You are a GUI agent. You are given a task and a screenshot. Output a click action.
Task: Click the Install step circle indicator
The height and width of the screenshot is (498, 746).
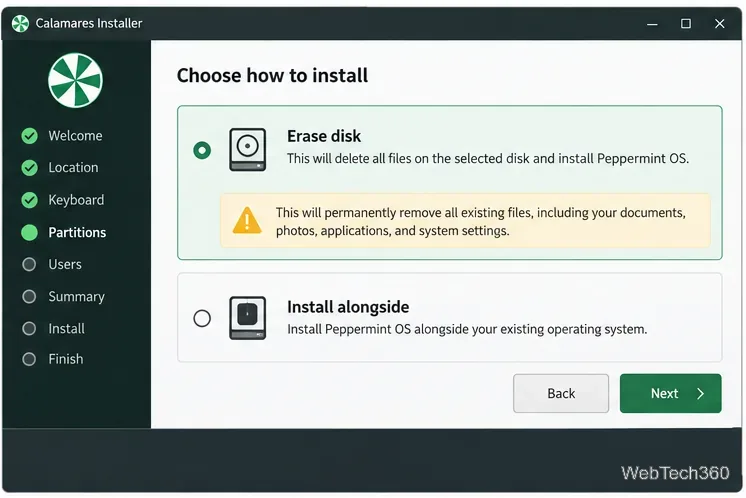29,329
